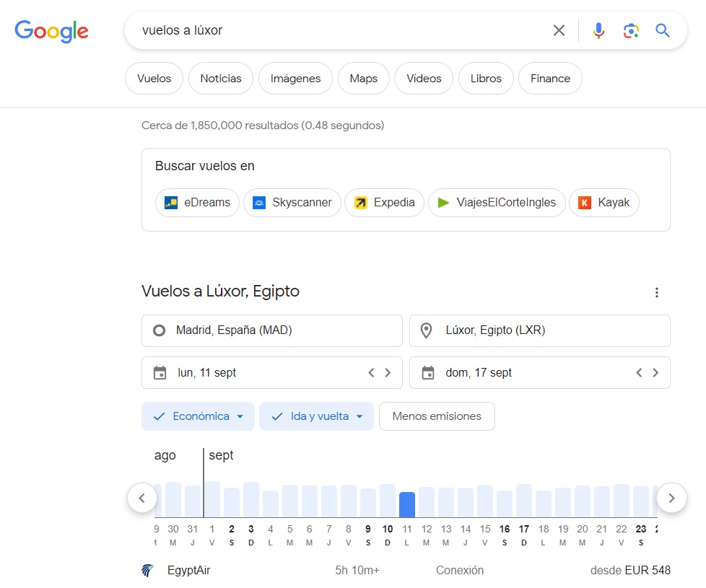
Task: Switch to the Libros filter
Action: [486, 79]
